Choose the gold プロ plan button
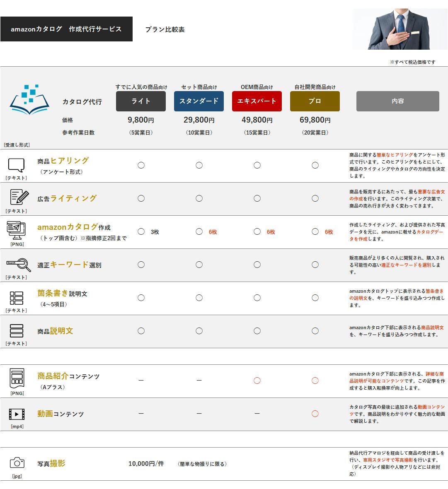 (x=315, y=101)
